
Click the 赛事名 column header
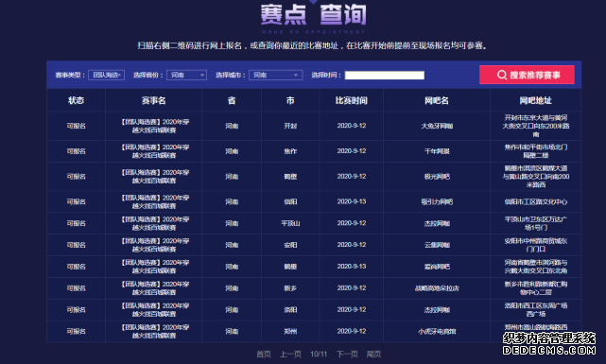click(x=153, y=100)
